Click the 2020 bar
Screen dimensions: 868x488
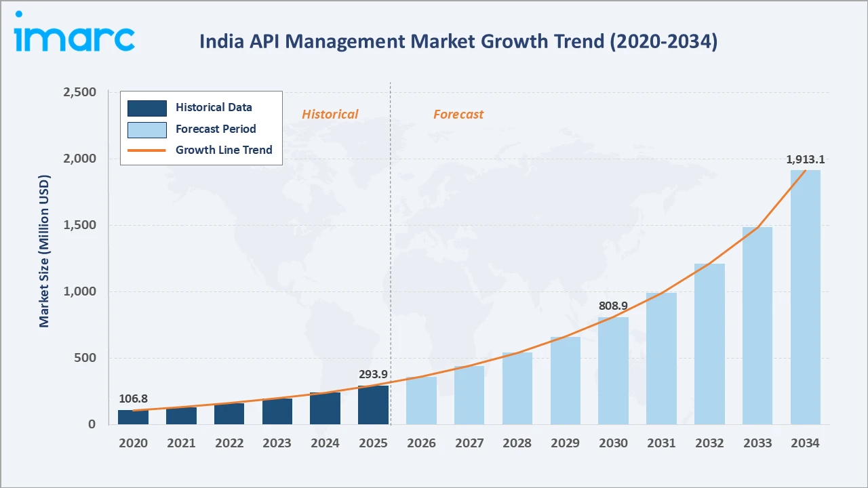[133, 418]
